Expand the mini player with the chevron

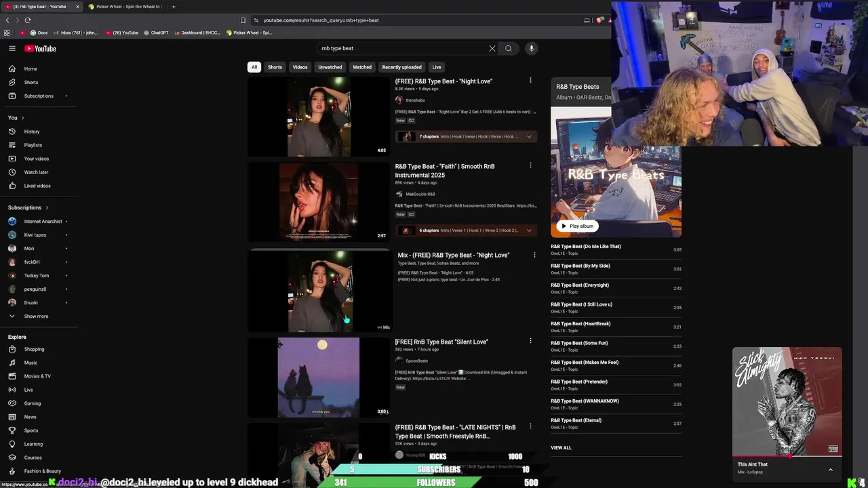point(830,469)
